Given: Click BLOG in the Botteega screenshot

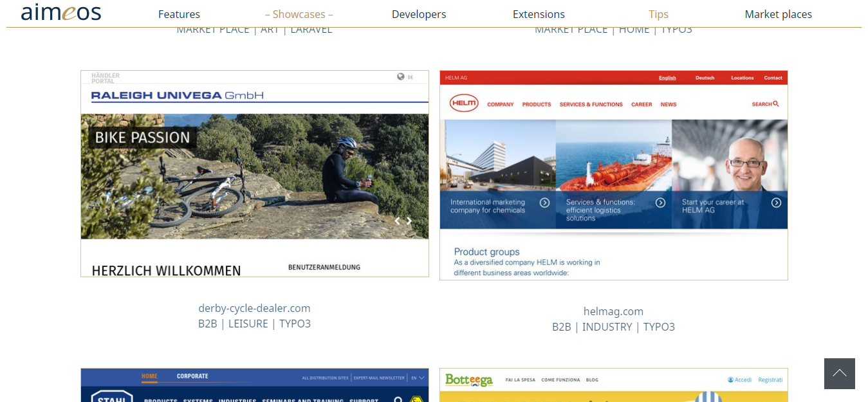Looking at the screenshot, I should (x=592, y=380).
